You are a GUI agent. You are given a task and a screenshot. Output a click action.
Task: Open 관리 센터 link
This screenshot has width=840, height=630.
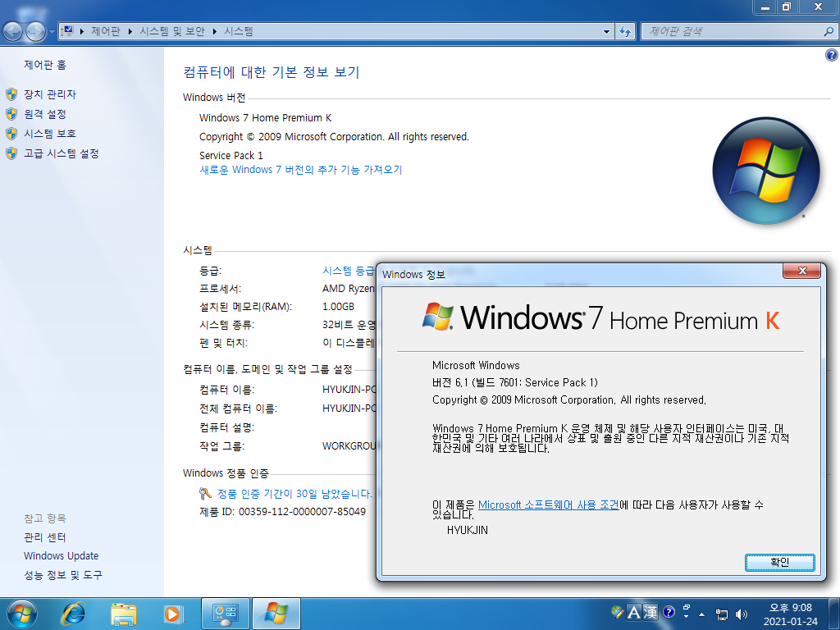(x=44, y=537)
